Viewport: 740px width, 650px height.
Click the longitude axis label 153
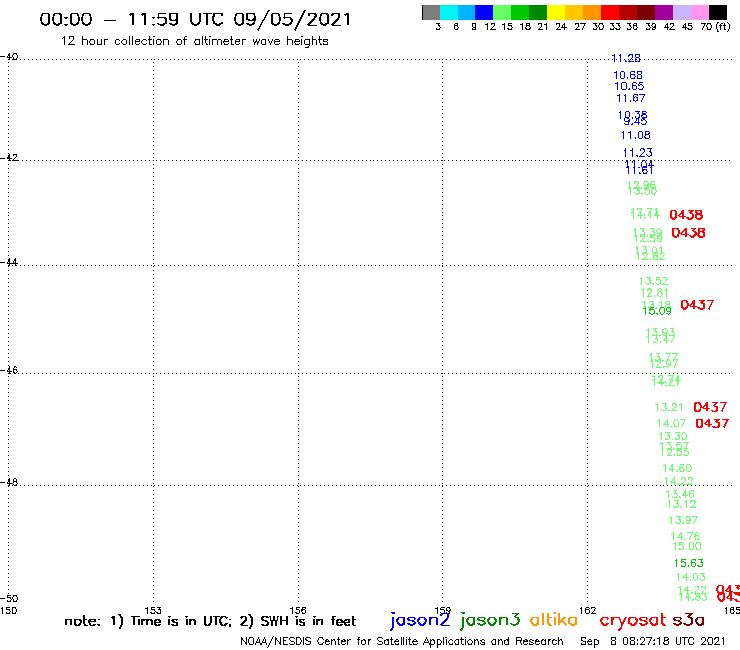pos(153,610)
